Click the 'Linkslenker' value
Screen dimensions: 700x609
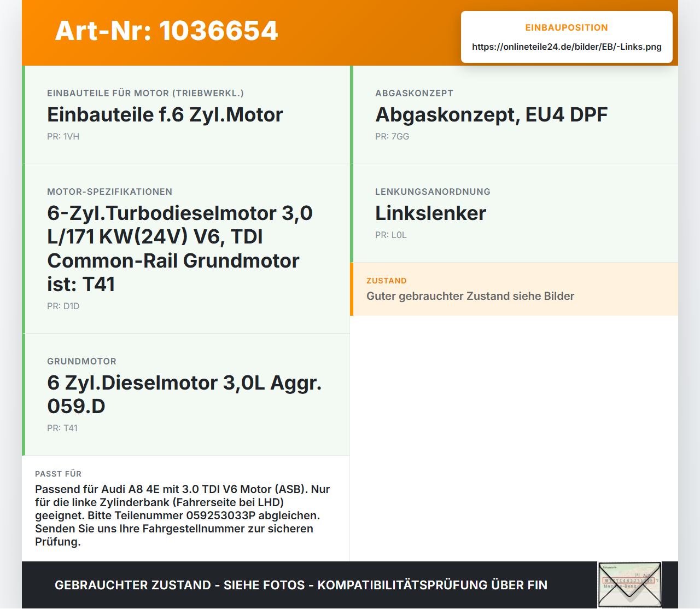430,213
